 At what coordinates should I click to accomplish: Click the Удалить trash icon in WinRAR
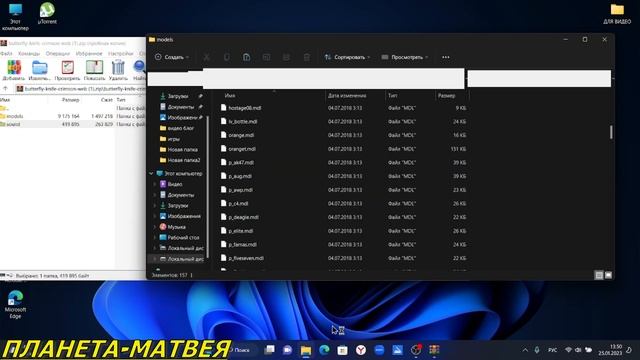pos(118,70)
